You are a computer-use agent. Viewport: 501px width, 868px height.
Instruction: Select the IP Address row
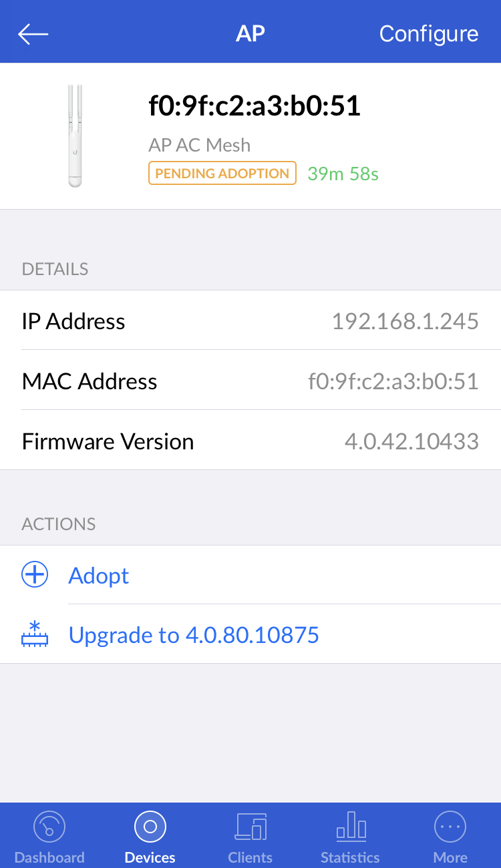[251, 321]
